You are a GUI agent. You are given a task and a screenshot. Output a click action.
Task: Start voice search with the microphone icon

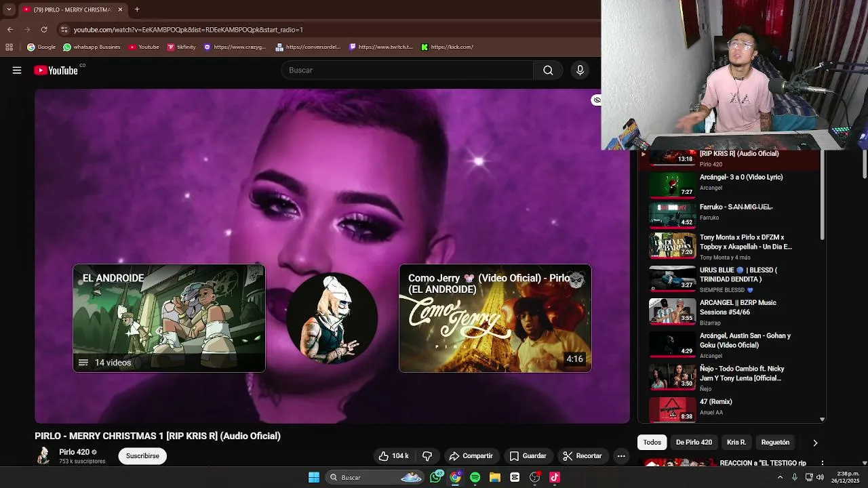tap(580, 70)
